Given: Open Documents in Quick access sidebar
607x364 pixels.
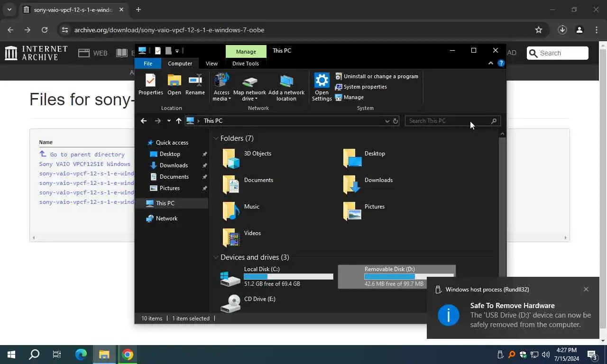Looking at the screenshot, I should [174, 177].
